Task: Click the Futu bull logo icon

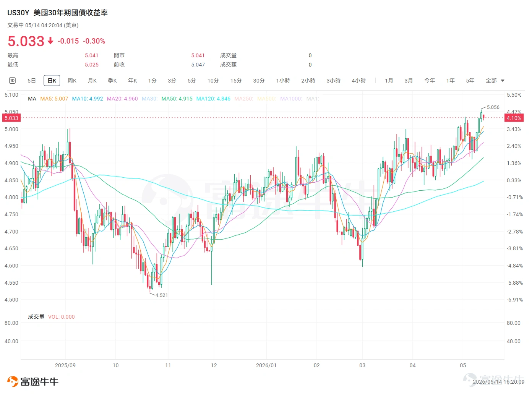Action: pyautogui.click(x=13, y=381)
